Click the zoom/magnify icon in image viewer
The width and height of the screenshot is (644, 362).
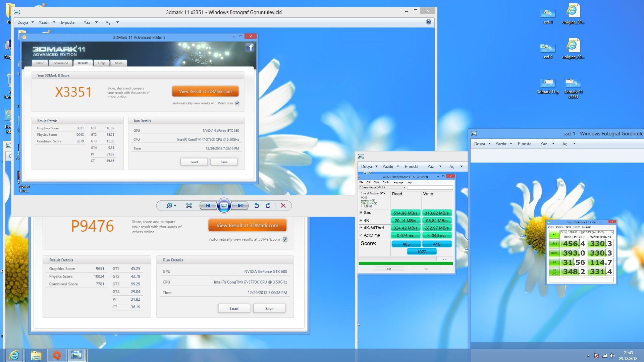pyautogui.click(x=169, y=205)
